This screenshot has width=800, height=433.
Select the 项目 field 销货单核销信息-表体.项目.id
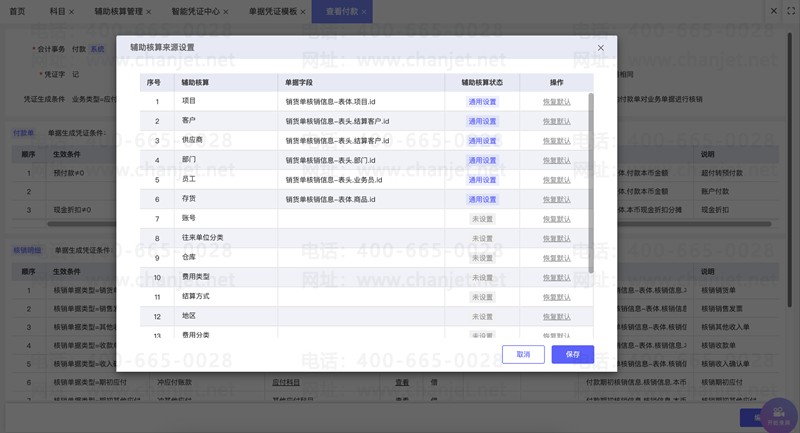[x=330, y=102]
